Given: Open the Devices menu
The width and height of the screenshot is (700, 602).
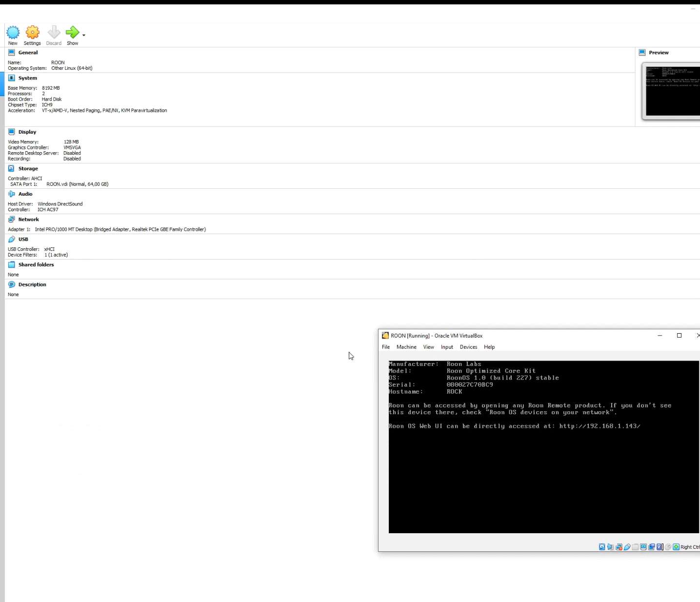Looking at the screenshot, I should click(x=468, y=347).
